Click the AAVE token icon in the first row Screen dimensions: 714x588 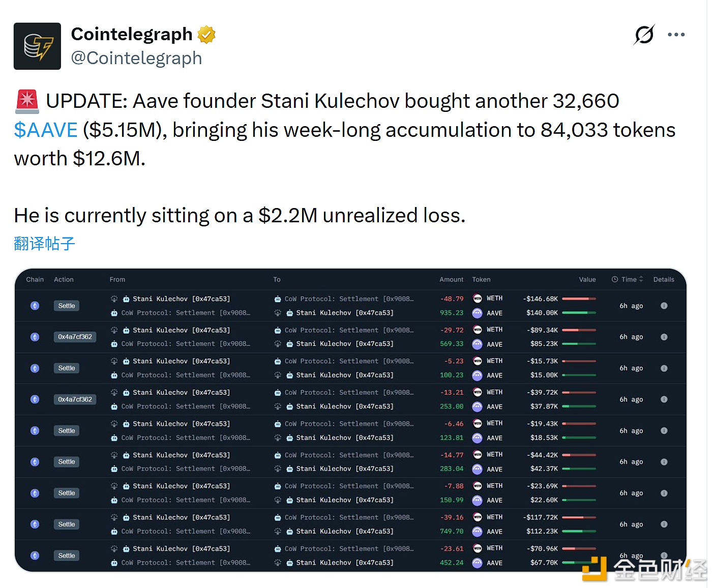click(x=478, y=313)
